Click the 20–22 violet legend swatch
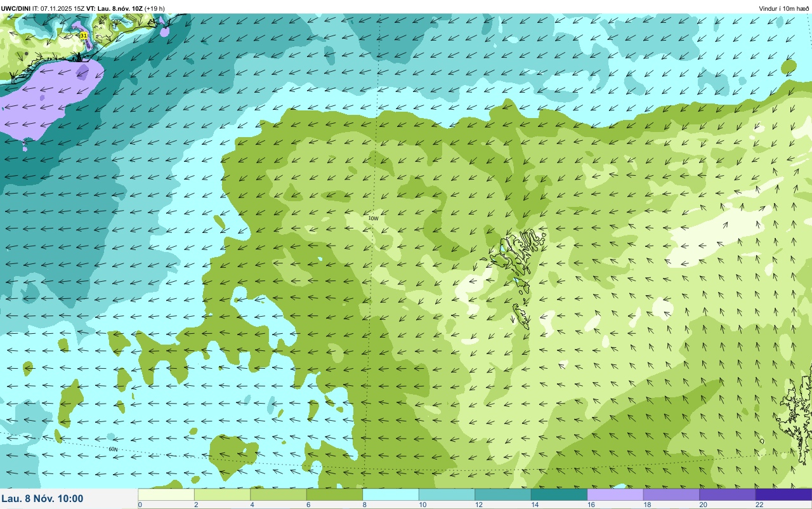812x509 pixels. (x=728, y=494)
